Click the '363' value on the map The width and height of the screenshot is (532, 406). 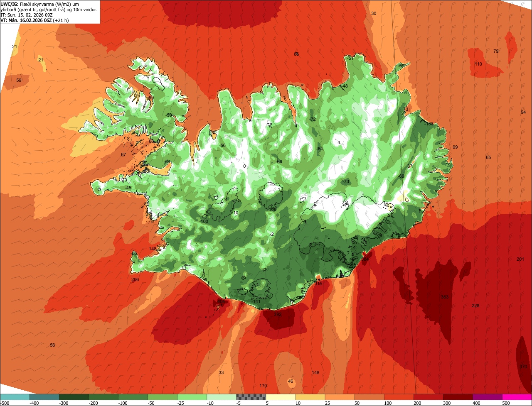(445, 297)
